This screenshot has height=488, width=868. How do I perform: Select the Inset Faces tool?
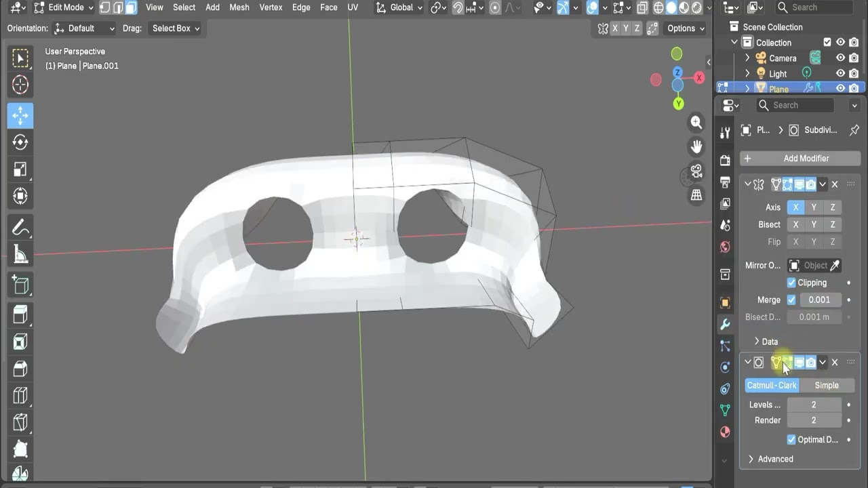20,342
